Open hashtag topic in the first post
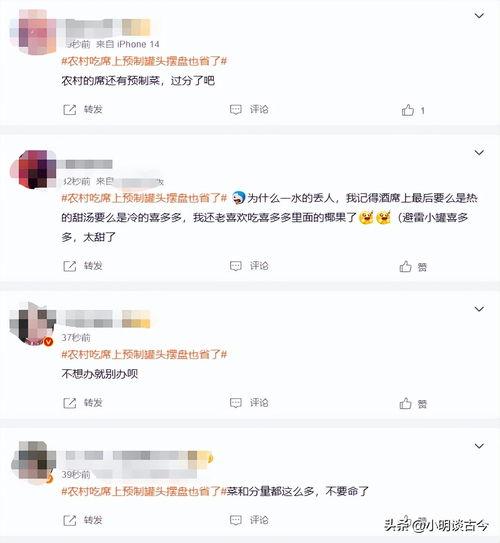This screenshot has height=543, width=500. [x=144, y=61]
